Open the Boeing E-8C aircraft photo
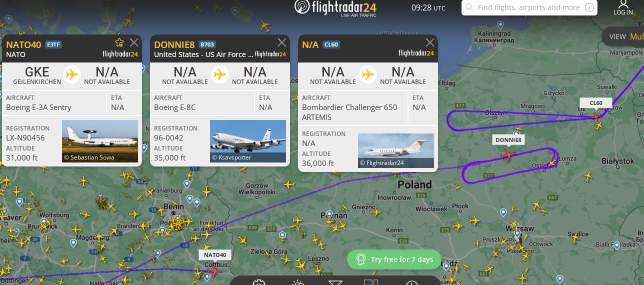Screen dimensions: 644x285 pos(248,141)
